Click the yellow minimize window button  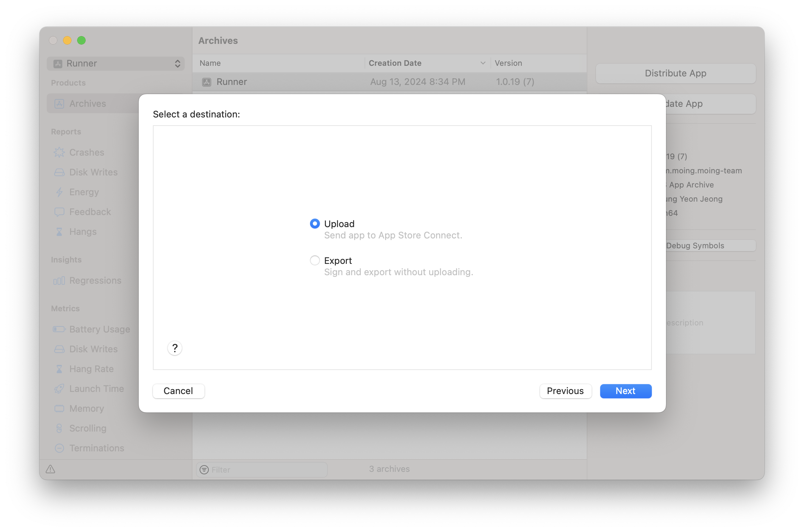[x=67, y=40]
